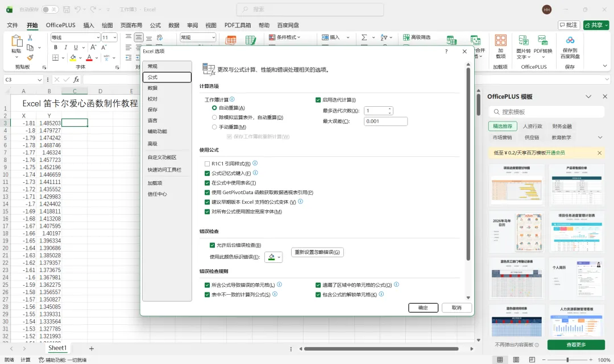Open the font name dropdown
This screenshot has width=614, height=364.
(x=98, y=37)
